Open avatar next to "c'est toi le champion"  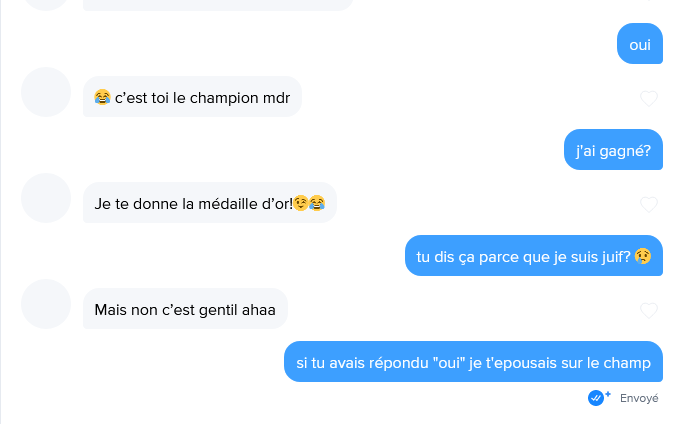[x=46, y=92]
